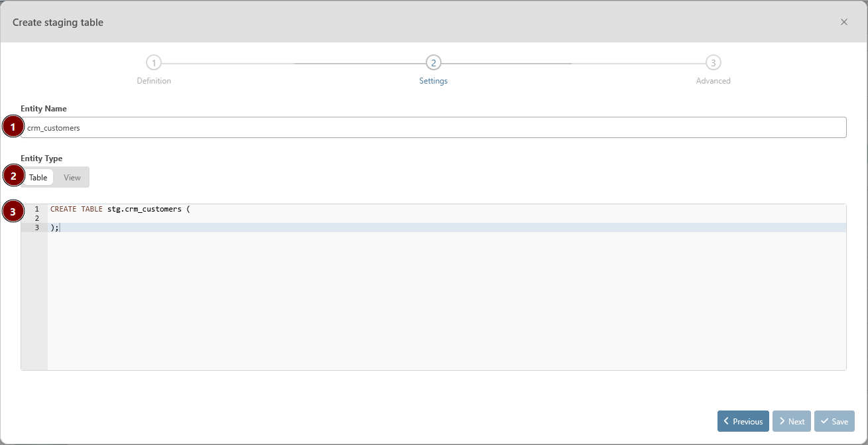Click the stg.crm_customers text in the editor
Viewport: 868px width, 445px height.
144,209
